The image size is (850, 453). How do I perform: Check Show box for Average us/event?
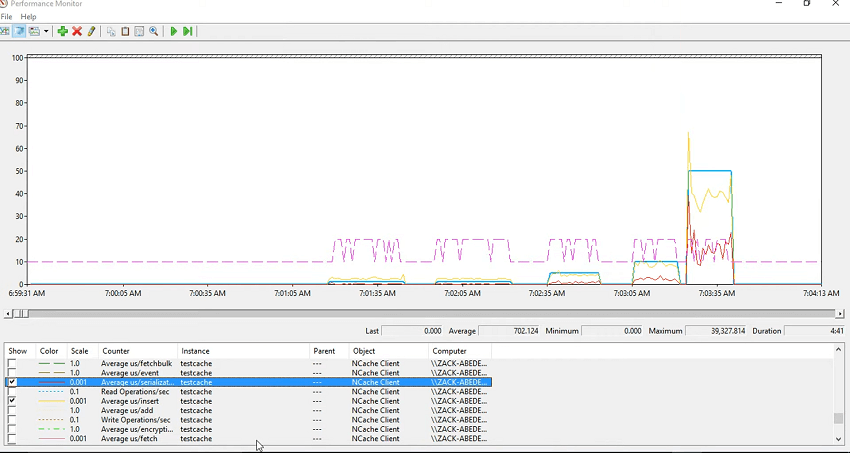pos(12,373)
